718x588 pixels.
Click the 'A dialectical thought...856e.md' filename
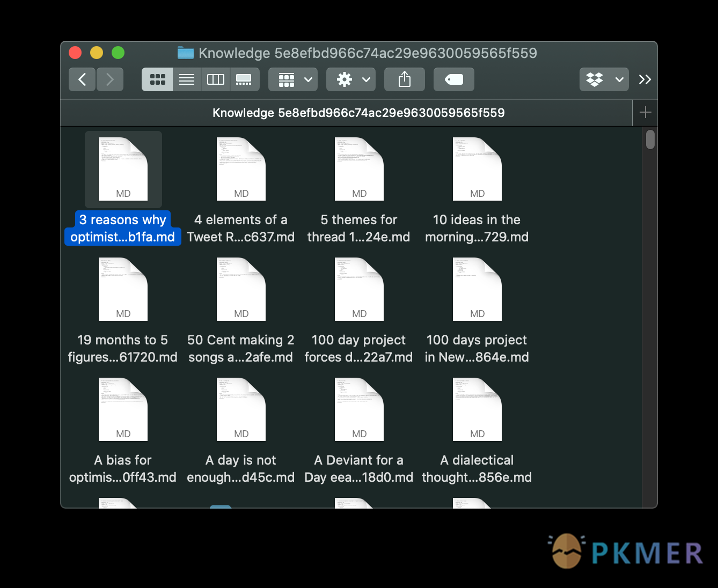click(x=477, y=468)
